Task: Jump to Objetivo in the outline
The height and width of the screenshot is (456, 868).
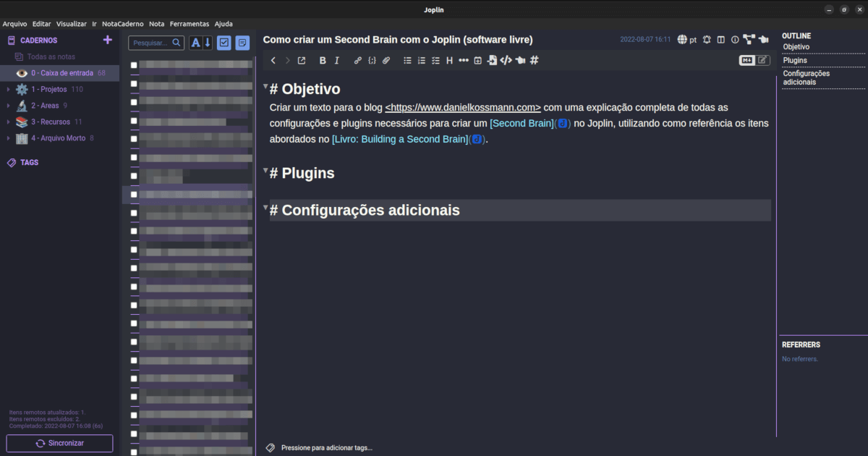Action: 796,46
